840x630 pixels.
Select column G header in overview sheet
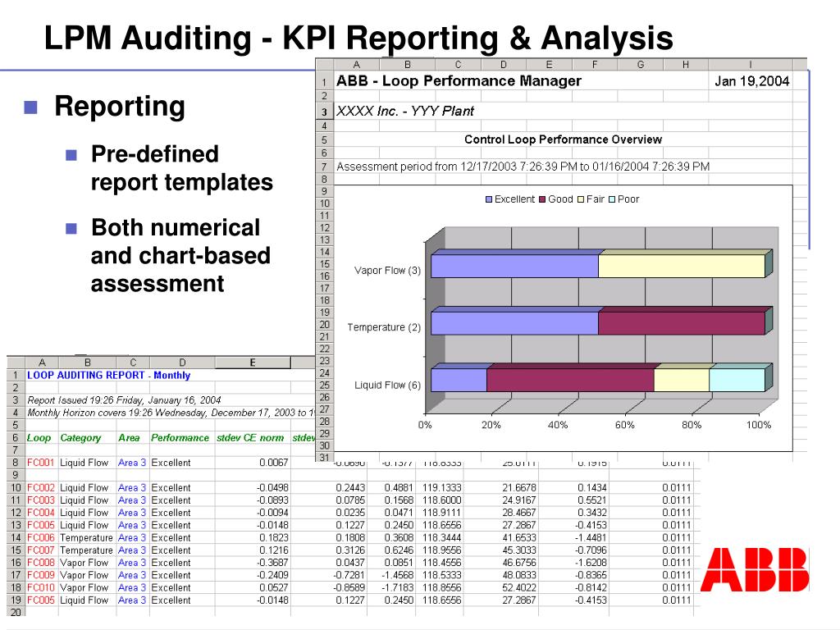tap(641, 64)
